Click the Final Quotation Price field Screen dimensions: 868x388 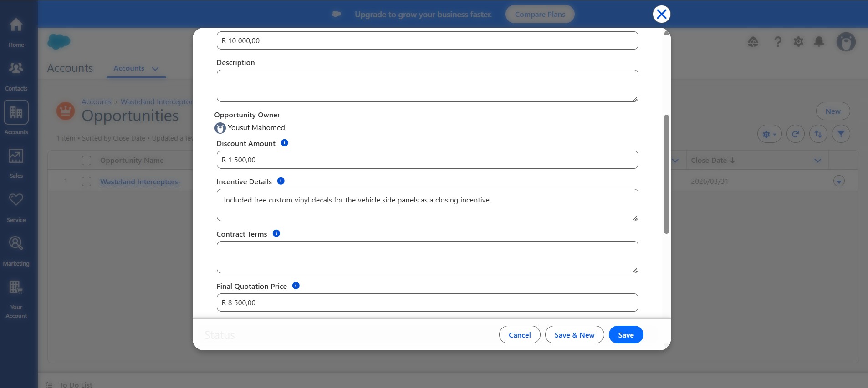click(427, 302)
